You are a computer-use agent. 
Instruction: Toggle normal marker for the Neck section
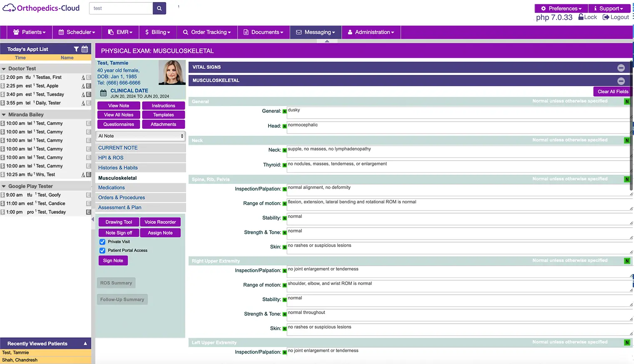coord(627,141)
